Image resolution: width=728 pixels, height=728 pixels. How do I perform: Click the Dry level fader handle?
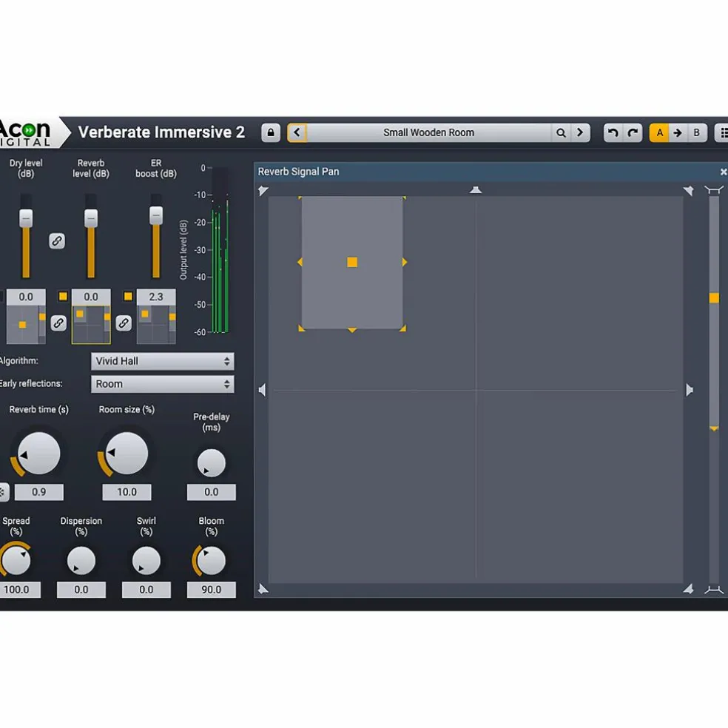tap(26, 218)
